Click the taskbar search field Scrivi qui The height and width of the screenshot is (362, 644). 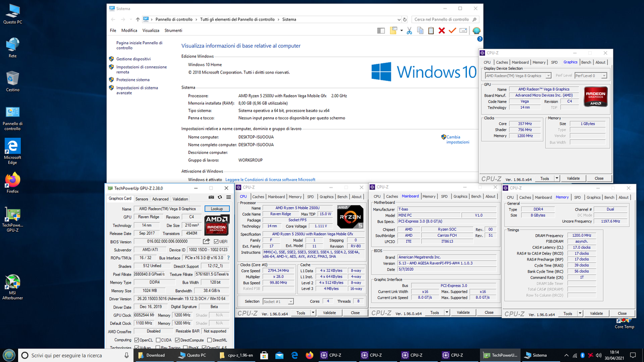pos(75,355)
